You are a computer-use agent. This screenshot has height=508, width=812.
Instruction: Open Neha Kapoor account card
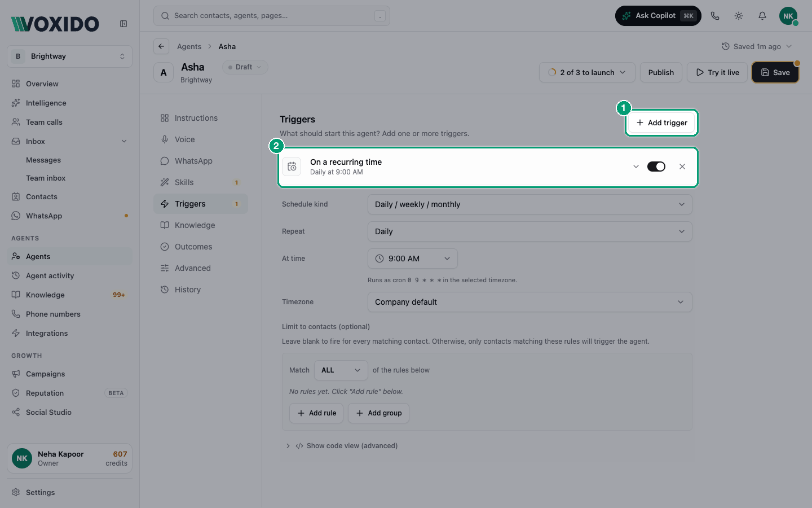coord(70,458)
